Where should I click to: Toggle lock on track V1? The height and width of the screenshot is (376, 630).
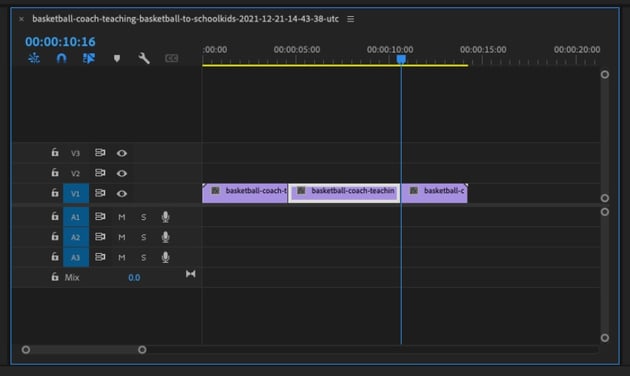point(55,193)
